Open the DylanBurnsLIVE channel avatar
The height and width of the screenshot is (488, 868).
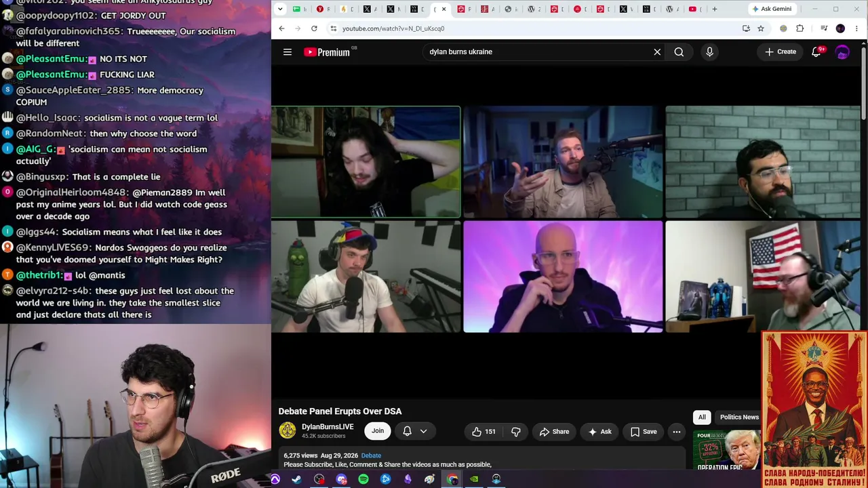[x=288, y=430]
